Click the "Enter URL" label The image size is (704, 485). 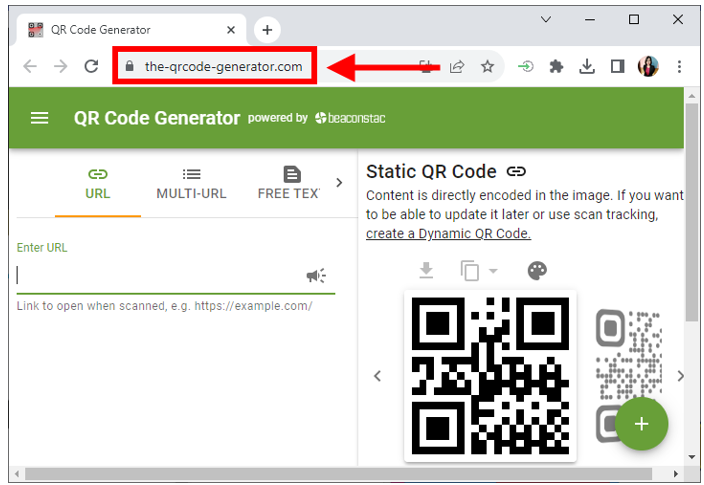(42, 247)
